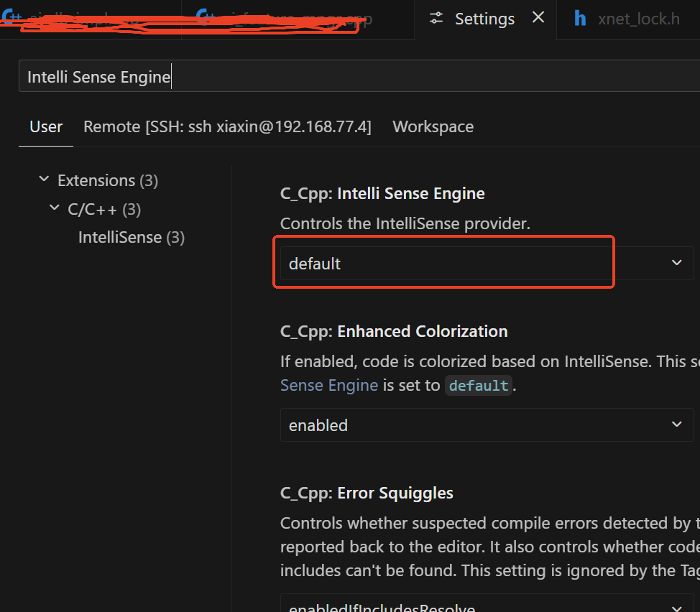Viewport: 700px width, 612px height.
Task: Click the Enhanced Colorization dropdown chevron
Action: [x=677, y=425]
